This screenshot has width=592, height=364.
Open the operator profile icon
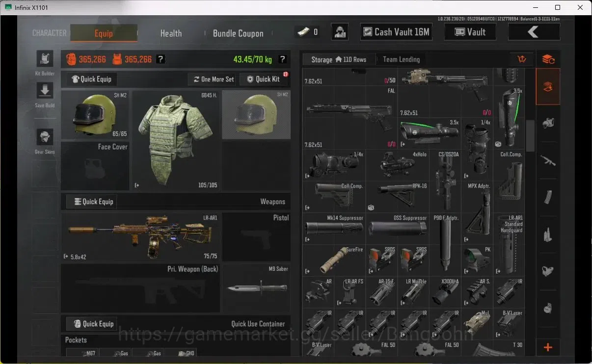pos(340,32)
